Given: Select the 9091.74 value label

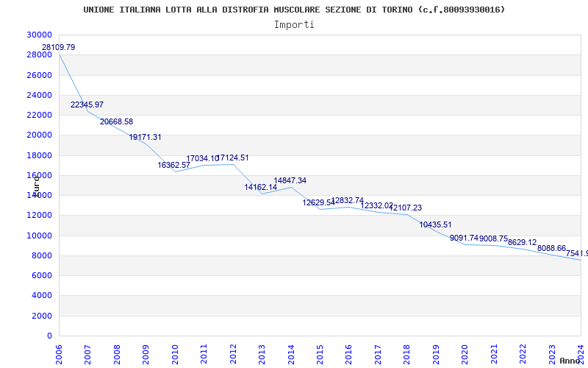Looking at the screenshot, I should click(x=465, y=238).
